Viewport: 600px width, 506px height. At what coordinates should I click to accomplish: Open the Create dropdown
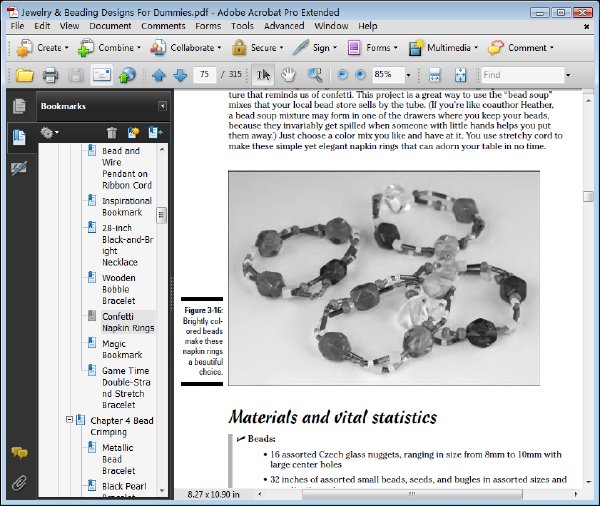click(43, 48)
